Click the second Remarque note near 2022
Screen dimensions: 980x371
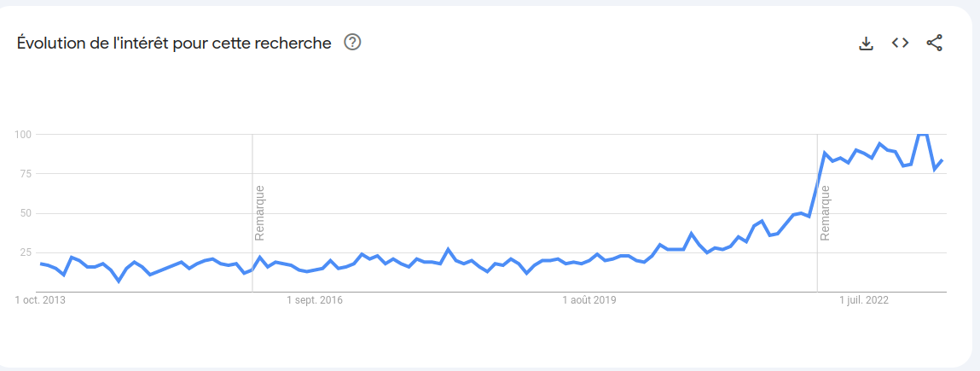coord(825,212)
